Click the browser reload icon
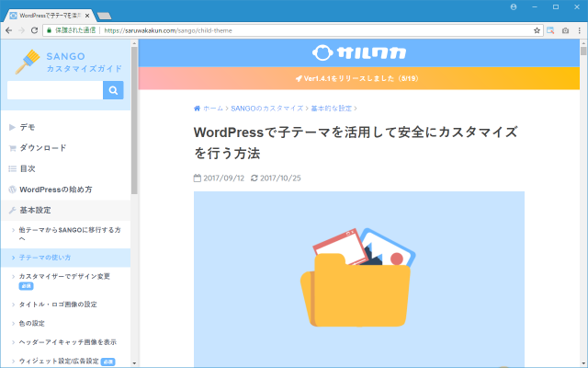This screenshot has height=368, width=588. click(x=36, y=29)
